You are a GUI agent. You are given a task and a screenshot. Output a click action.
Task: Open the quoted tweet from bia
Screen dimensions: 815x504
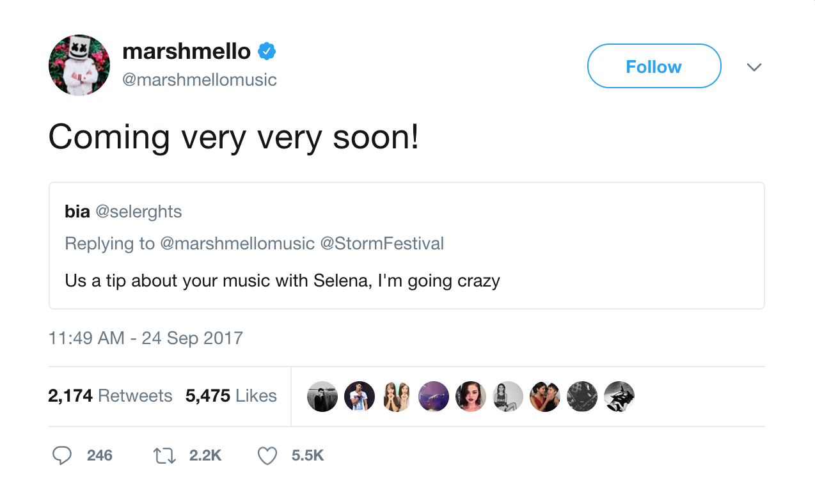406,281
